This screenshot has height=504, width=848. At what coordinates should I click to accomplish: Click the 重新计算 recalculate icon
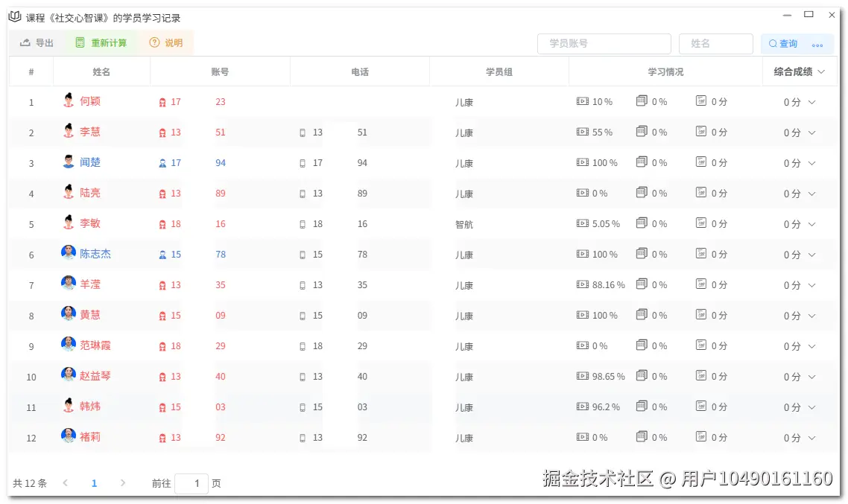(79, 43)
